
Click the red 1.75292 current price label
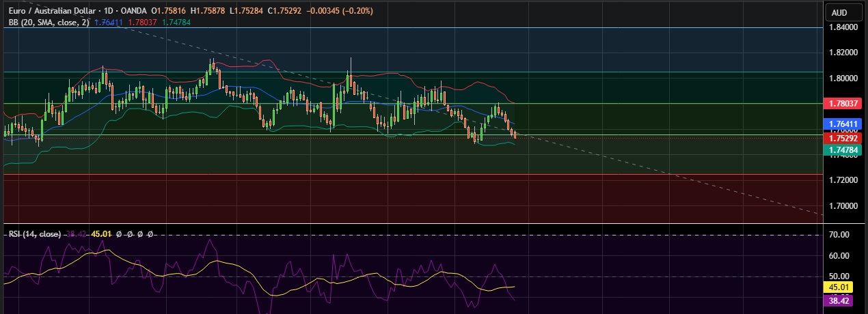click(x=843, y=137)
